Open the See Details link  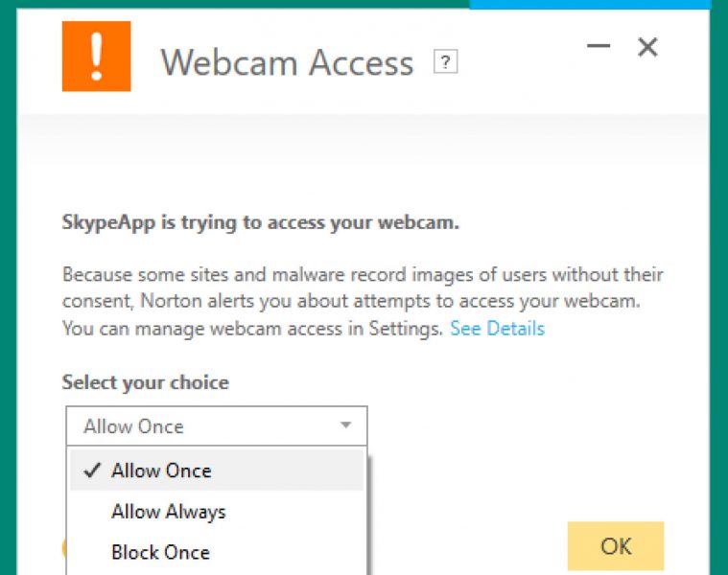pyautogui.click(x=497, y=329)
